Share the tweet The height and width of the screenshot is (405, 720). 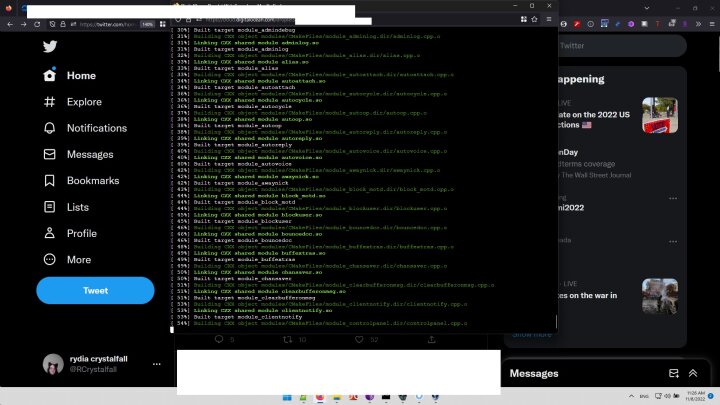click(x=432, y=339)
